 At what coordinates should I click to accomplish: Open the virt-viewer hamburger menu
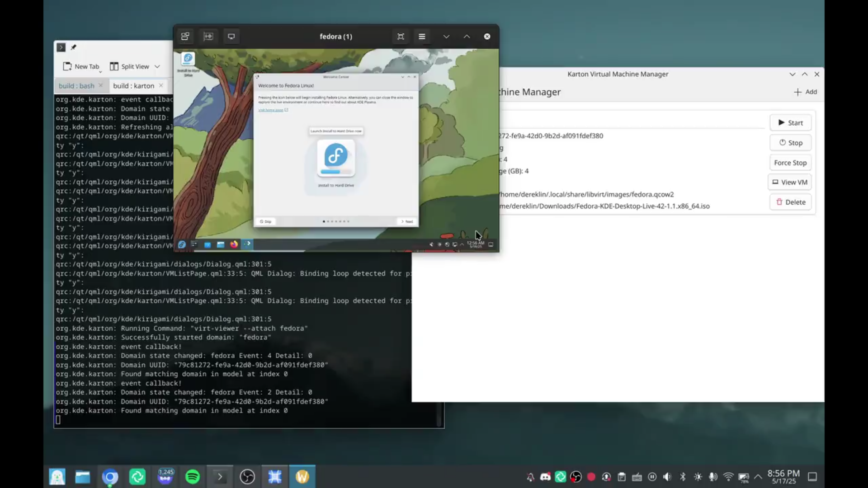pyautogui.click(x=422, y=37)
